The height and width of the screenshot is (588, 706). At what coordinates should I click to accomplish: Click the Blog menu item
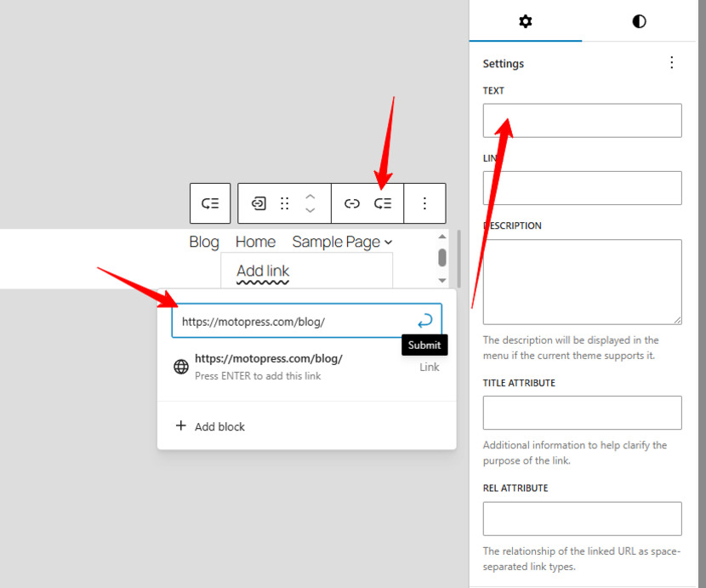click(x=204, y=242)
